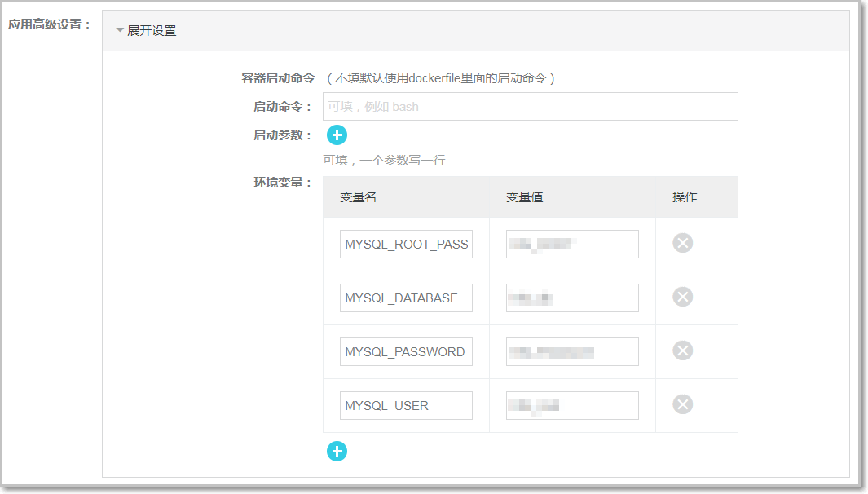The height and width of the screenshot is (494, 868).
Task: Remove the MYSQL_PASSWORD variable row
Action: [682, 351]
